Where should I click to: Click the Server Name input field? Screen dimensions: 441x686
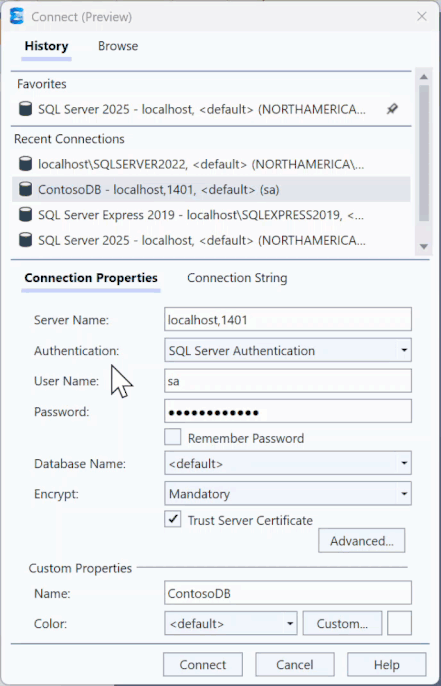click(x=288, y=319)
